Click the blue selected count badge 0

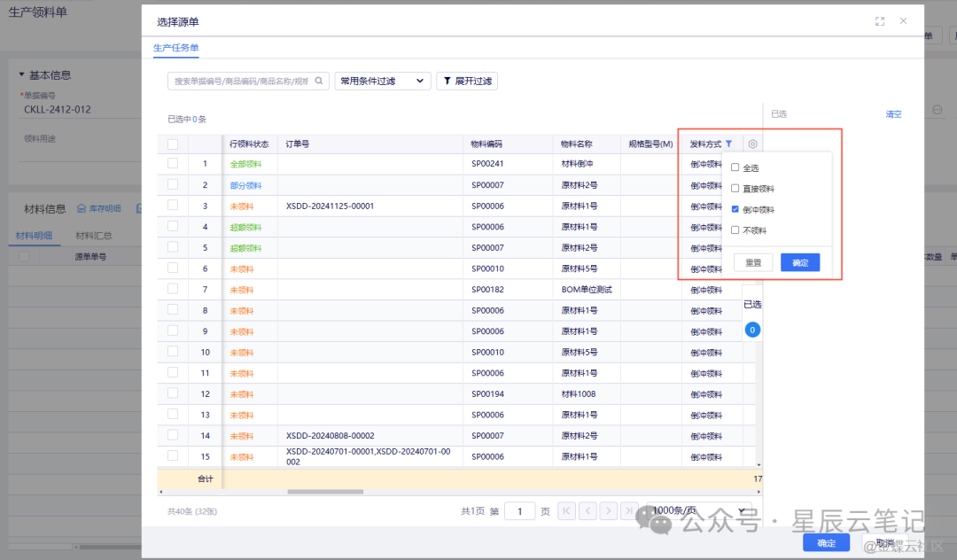752,330
